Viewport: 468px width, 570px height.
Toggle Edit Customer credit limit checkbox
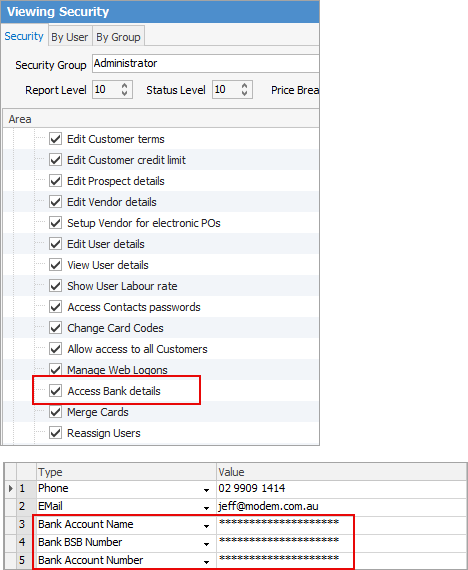click(x=55, y=160)
